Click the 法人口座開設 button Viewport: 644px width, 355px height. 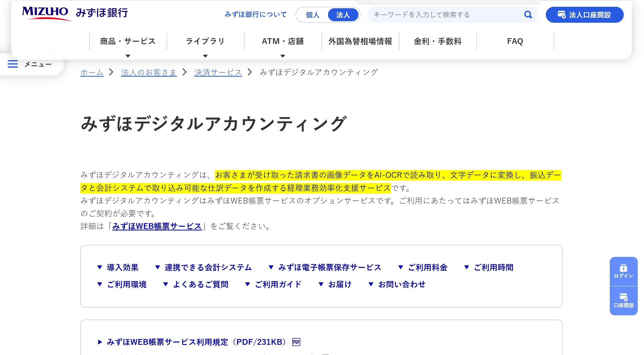(x=584, y=15)
